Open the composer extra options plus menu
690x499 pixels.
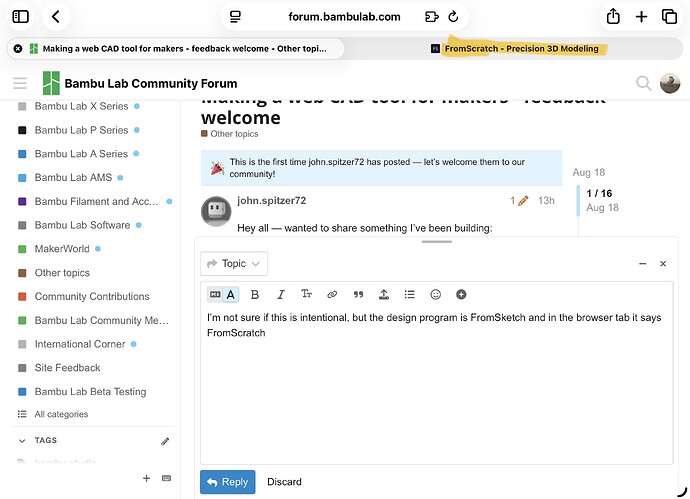tap(461, 294)
